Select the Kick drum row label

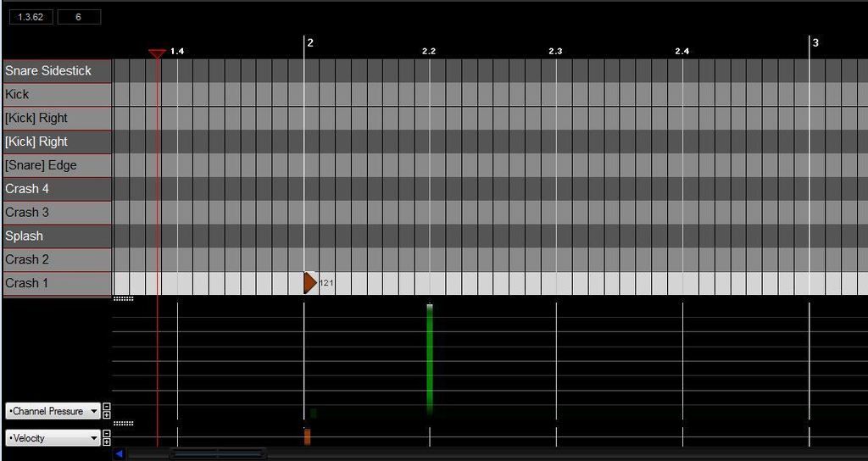tap(58, 95)
